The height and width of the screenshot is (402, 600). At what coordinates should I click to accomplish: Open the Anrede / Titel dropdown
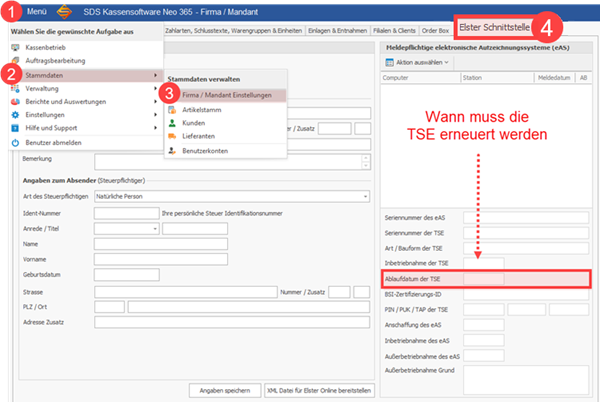click(156, 228)
